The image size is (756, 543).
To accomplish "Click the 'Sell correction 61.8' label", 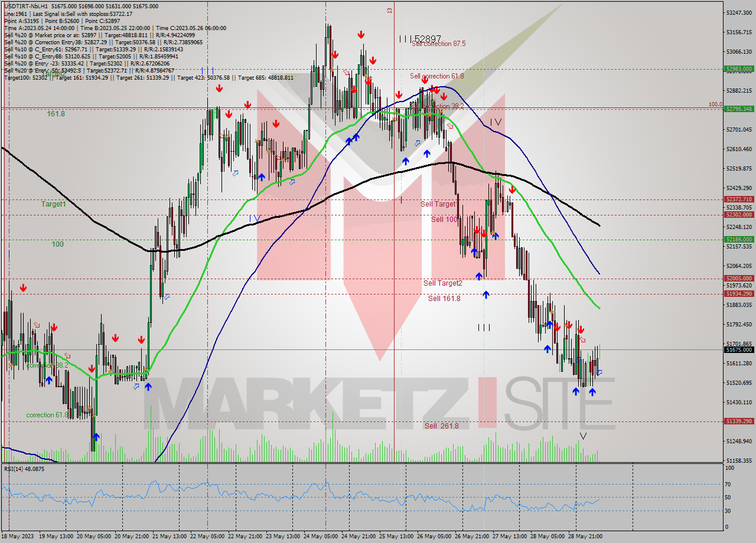I will pos(437,76).
